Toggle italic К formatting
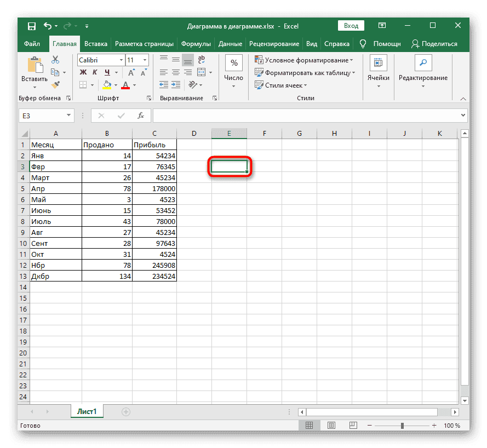Viewport: 487px width, 448px height. pos(95,72)
